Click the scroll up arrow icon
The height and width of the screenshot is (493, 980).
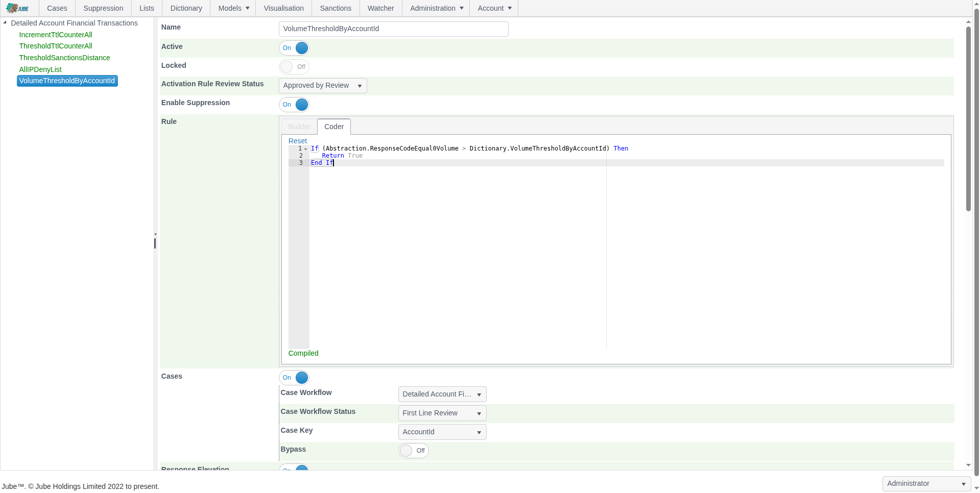(x=968, y=22)
